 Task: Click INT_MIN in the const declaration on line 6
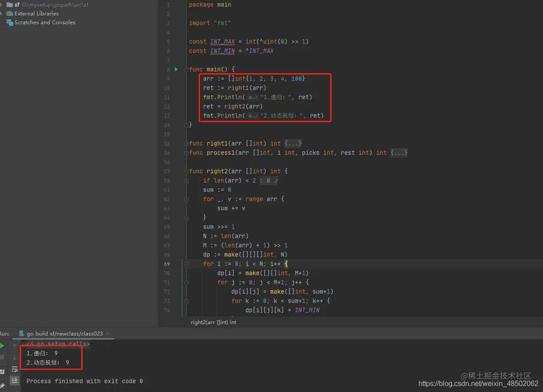tap(222, 51)
